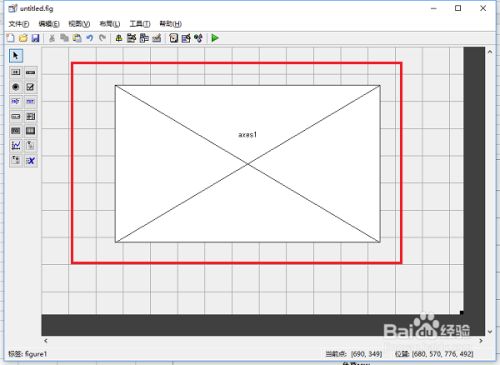Create a new GUI with the New icon

coord(11,38)
